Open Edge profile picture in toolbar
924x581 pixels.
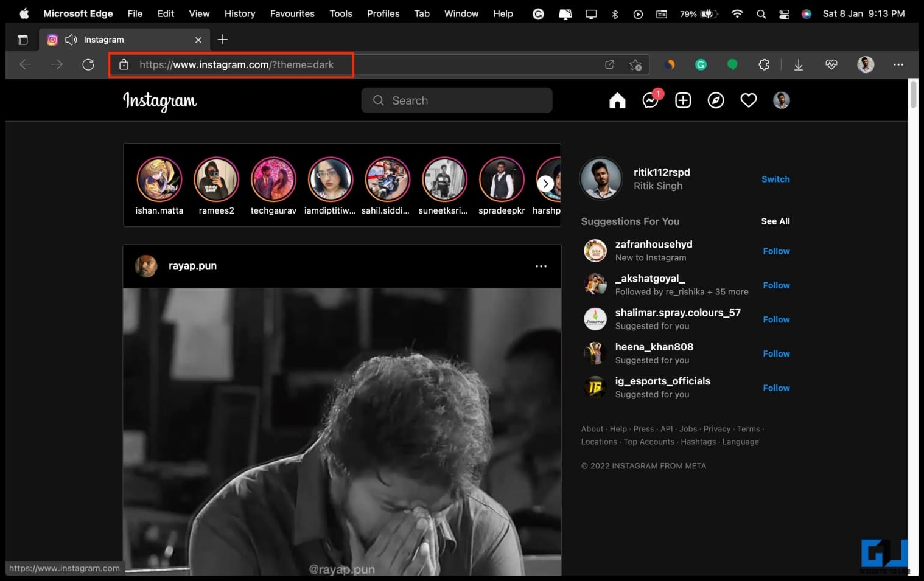tap(866, 64)
